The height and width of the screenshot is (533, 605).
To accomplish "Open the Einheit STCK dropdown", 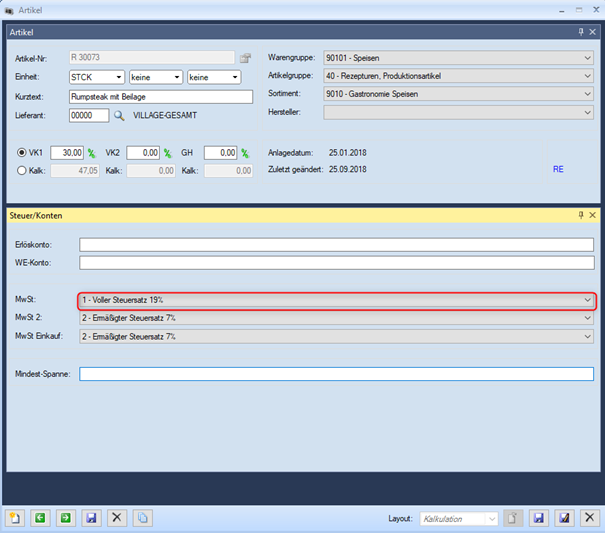I will pyautogui.click(x=118, y=77).
